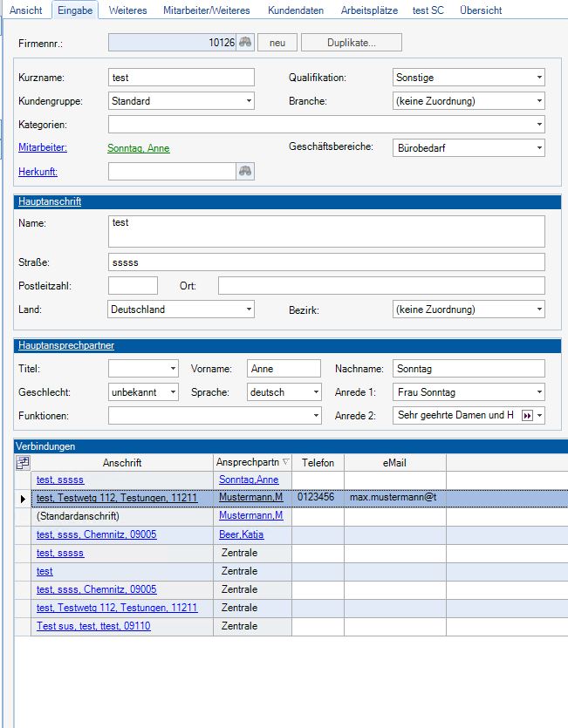
Task: Open the Qualifikation dropdown
Action: click(x=539, y=78)
